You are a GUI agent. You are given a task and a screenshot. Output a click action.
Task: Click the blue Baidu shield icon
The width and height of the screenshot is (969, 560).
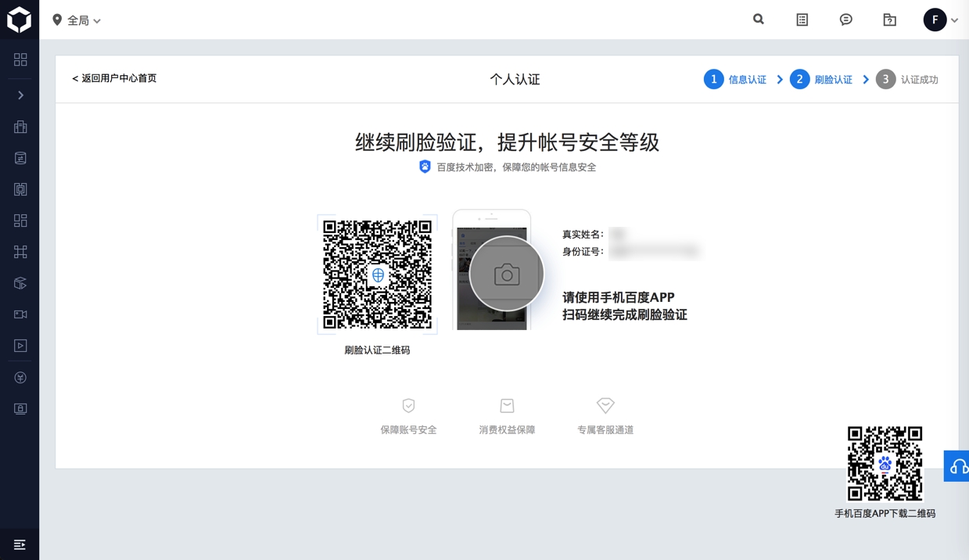point(425,167)
